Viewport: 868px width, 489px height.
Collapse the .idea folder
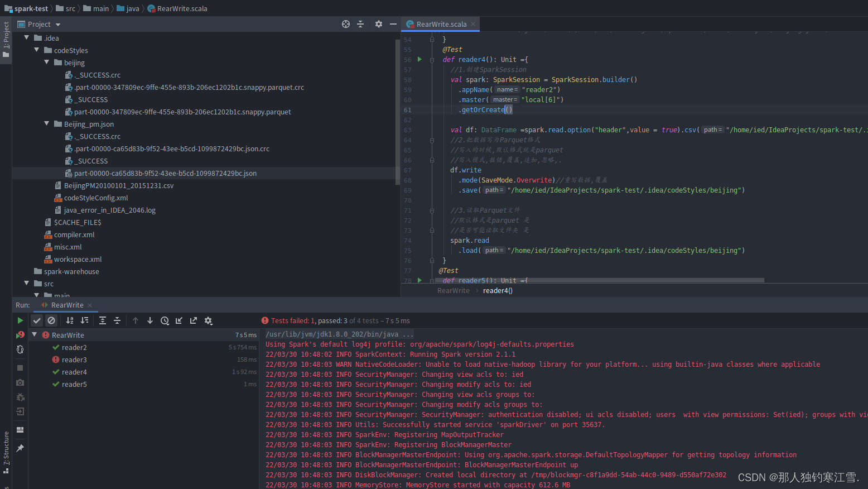tap(26, 37)
